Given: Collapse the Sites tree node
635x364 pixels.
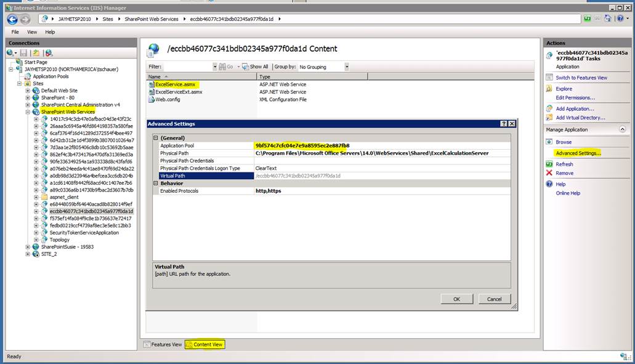Looking at the screenshot, I should coord(19,83).
